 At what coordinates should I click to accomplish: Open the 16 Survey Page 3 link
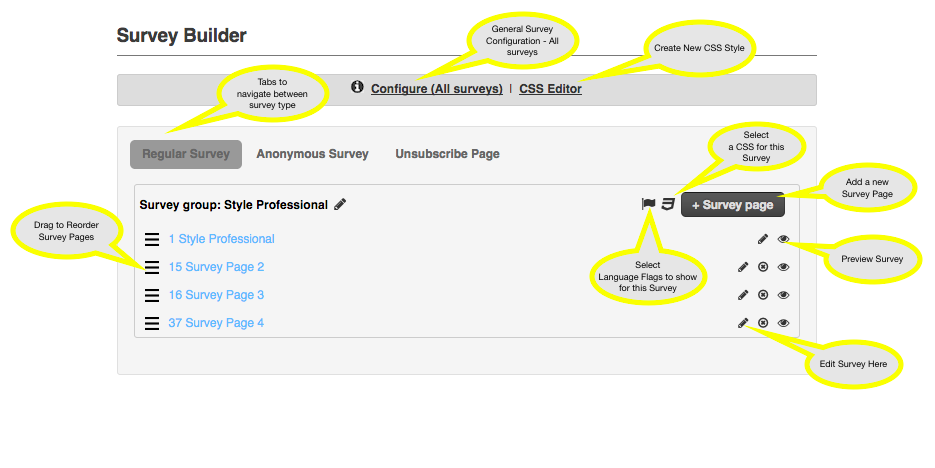coord(216,295)
